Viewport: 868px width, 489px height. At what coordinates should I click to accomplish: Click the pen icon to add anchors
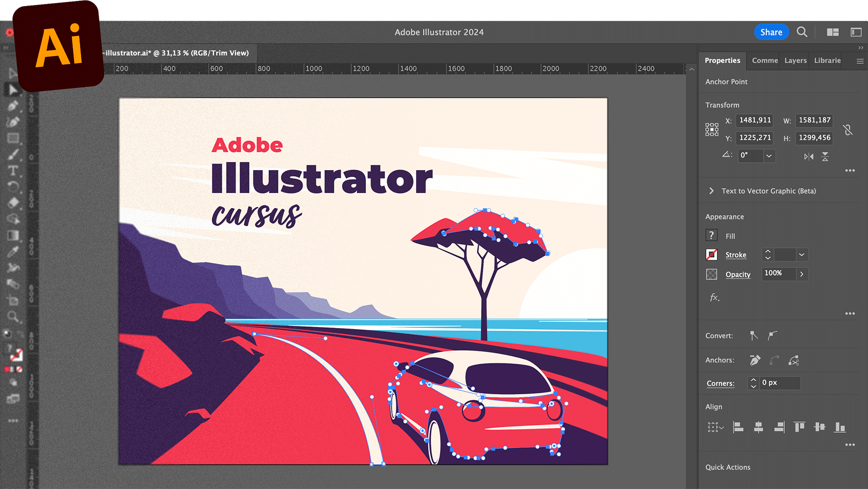tap(754, 361)
